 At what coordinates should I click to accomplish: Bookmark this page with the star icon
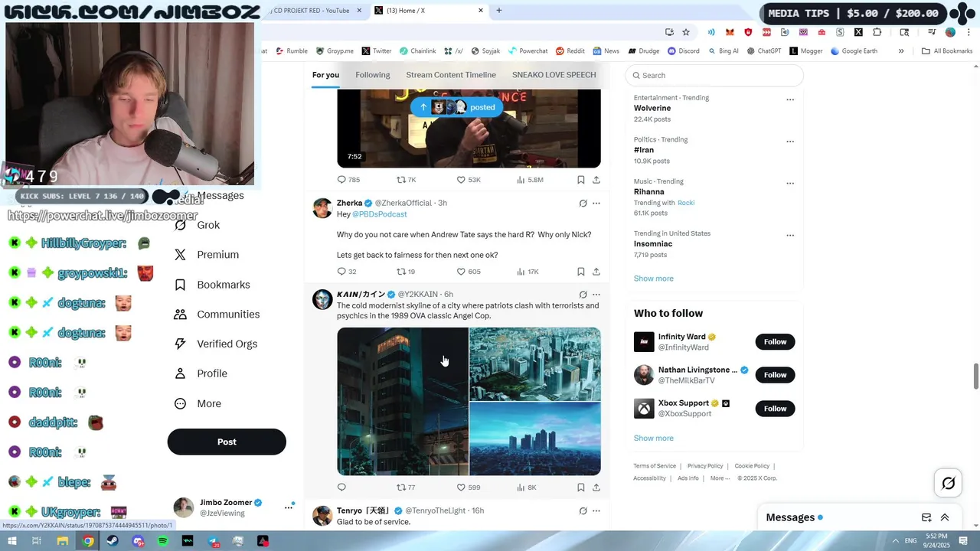point(686,32)
